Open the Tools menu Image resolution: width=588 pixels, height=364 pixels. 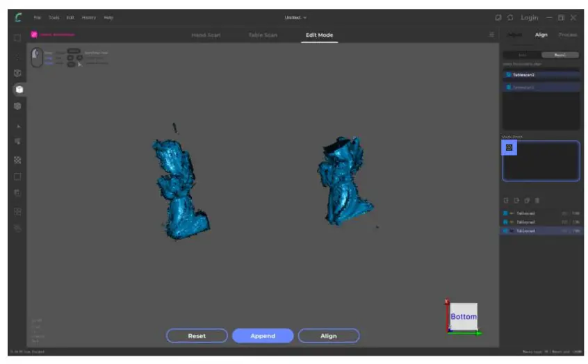[54, 17]
